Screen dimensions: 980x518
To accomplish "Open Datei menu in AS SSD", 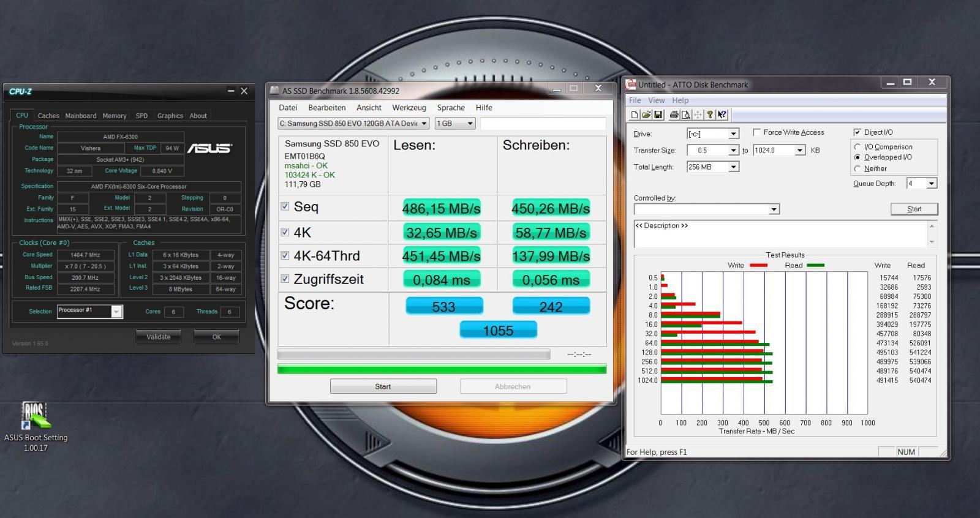I will [x=288, y=107].
